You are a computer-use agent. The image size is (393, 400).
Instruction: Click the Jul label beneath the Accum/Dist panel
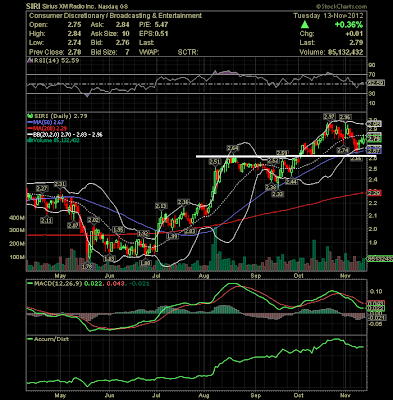[155, 395]
